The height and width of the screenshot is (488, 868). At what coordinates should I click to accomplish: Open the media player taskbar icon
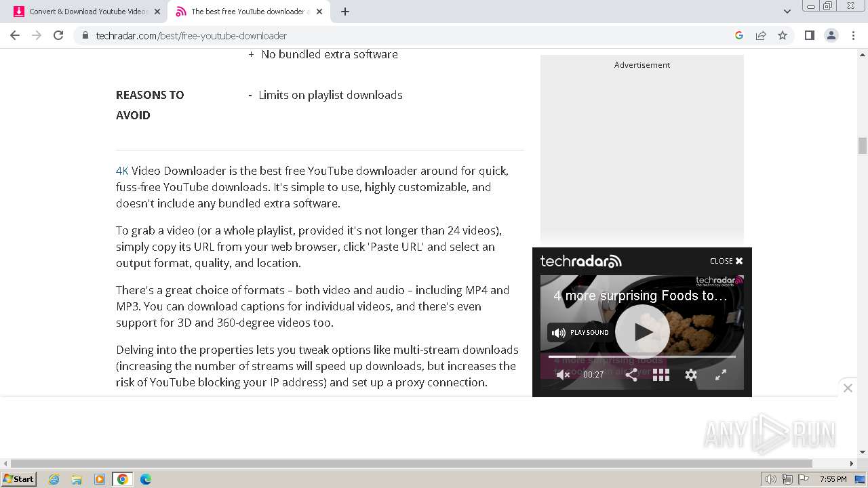(100, 479)
